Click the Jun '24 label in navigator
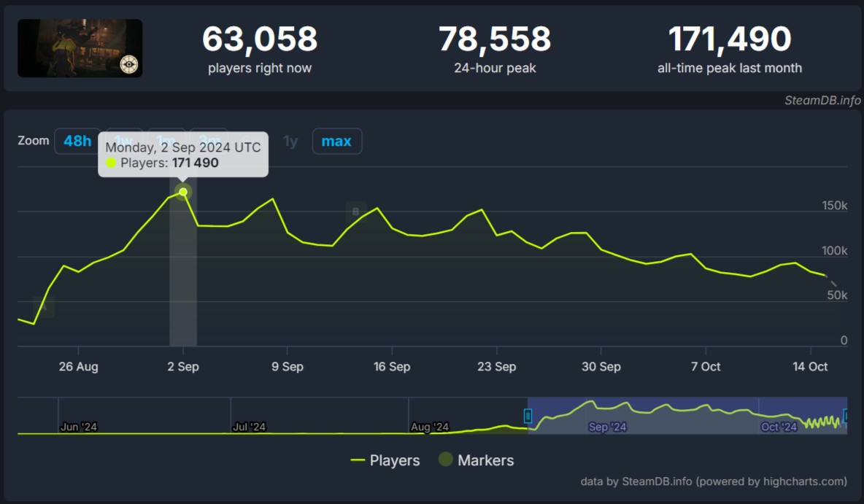The width and height of the screenshot is (864, 504). (78, 427)
